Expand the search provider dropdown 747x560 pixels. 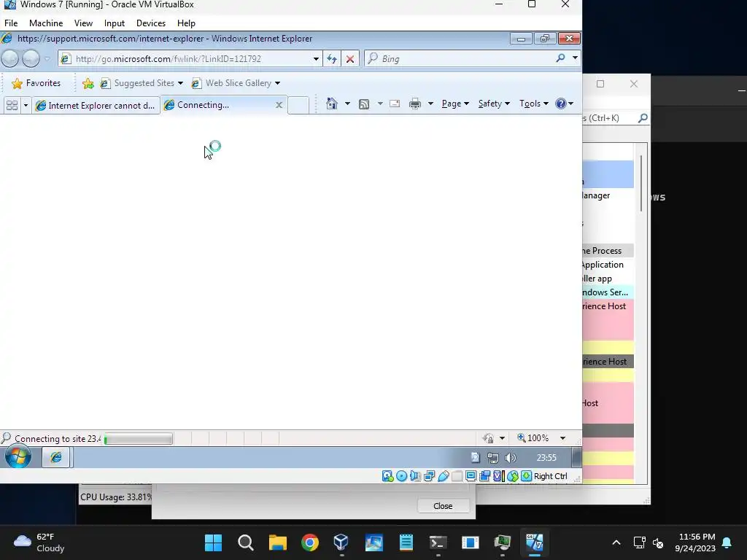point(575,58)
